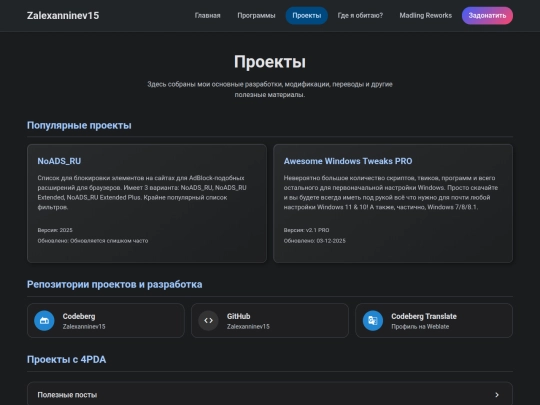
Task: Click the Обновлено: 03-12-2025 text
Action: coord(314,241)
